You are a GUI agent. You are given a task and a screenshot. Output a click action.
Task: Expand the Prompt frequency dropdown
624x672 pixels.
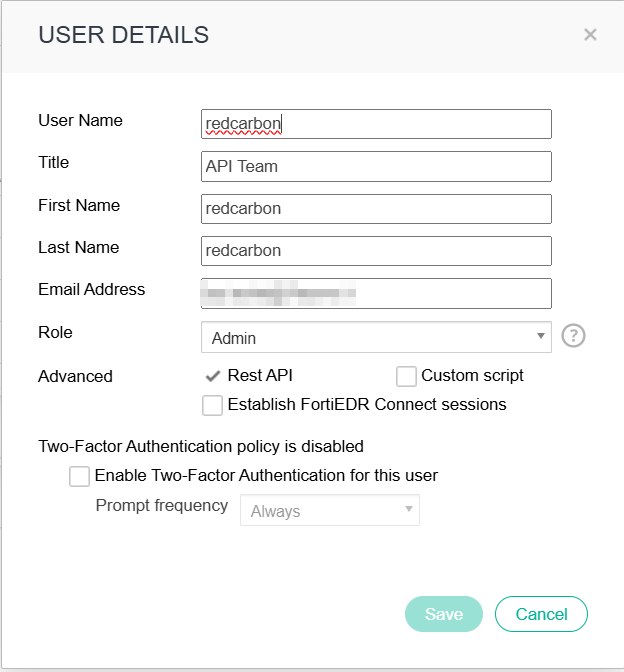click(x=330, y=511)
